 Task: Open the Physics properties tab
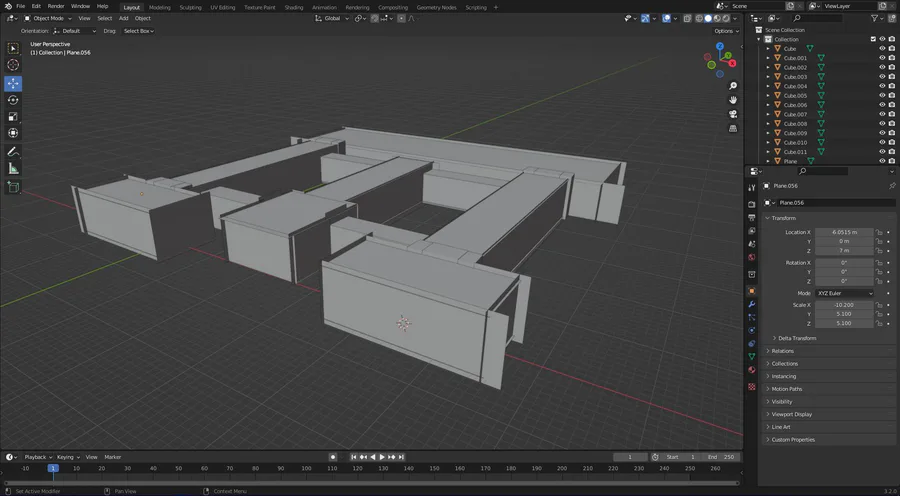pos(751,331)
